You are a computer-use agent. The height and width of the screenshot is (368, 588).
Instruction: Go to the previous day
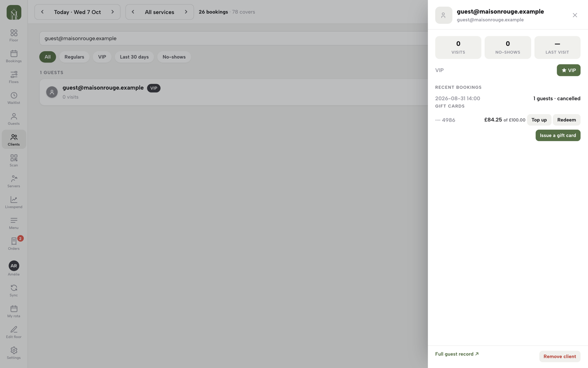tap(42, 12)
